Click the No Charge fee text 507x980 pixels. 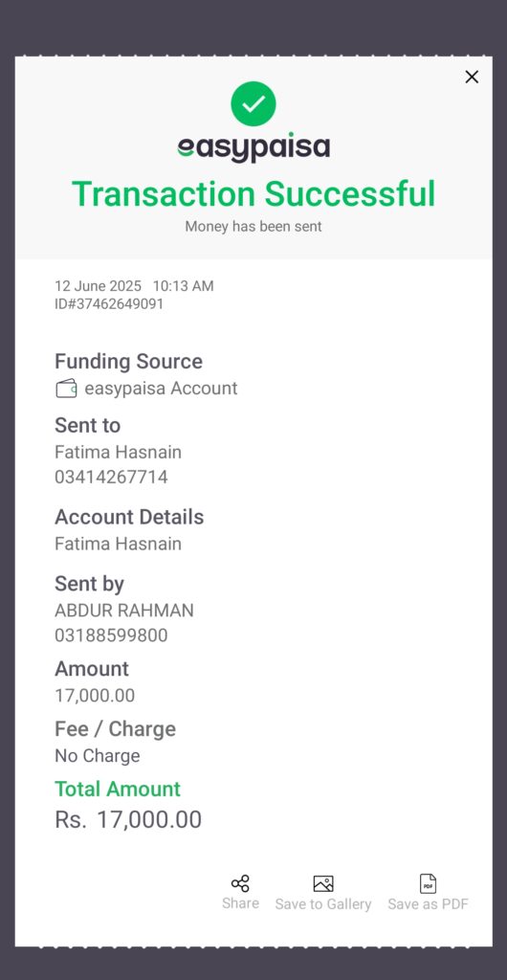(x=98, y=756)
